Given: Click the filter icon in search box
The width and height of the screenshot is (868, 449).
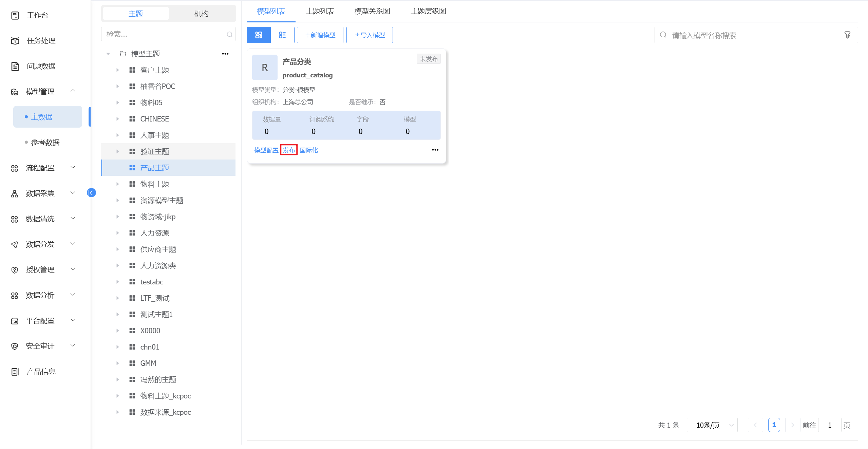Looking at the screenshot, I should (x=847, y=35).
